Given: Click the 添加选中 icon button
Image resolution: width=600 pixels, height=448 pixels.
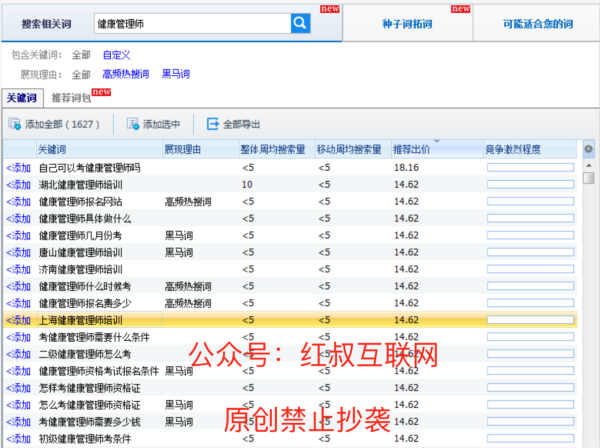Looking at the screenshot, I should (x=133, y=125).
